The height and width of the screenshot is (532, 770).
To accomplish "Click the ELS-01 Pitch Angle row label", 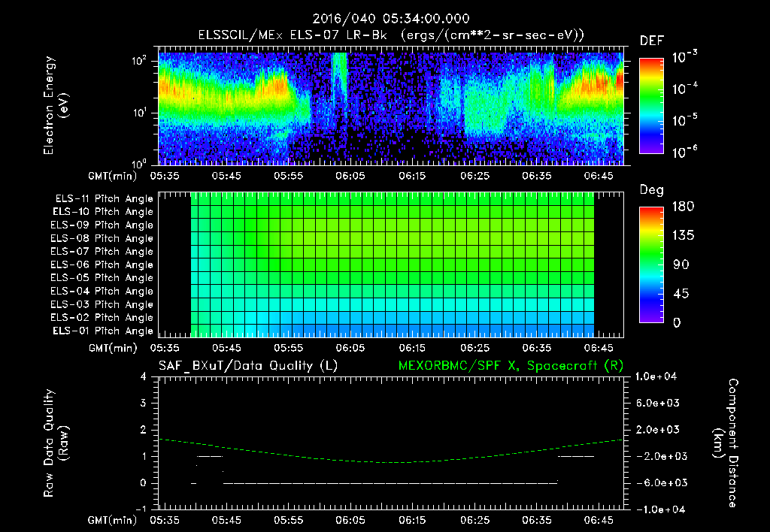I will pyautogui.click(x=102, y=331).
